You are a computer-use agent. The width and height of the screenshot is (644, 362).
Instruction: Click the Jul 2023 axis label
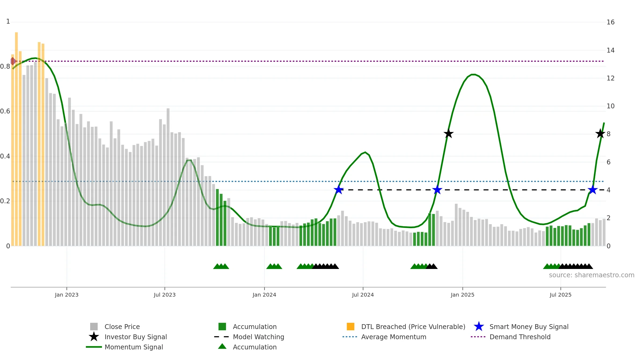tap(165, 295)
